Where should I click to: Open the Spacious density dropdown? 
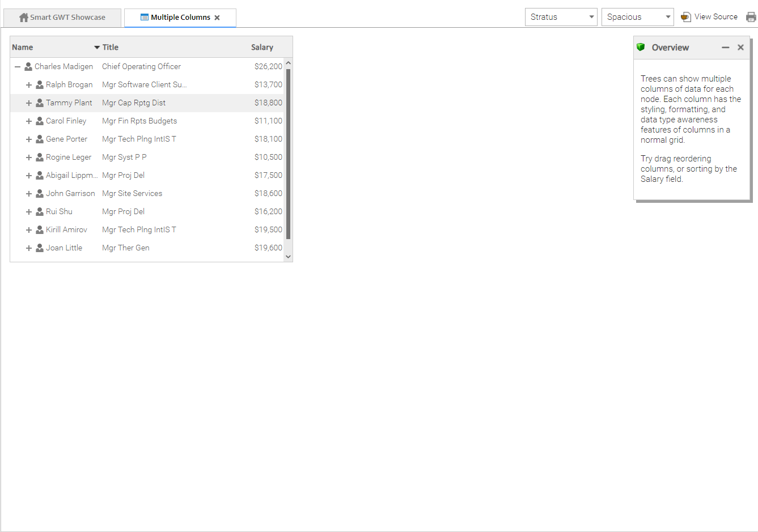(637, 17)
